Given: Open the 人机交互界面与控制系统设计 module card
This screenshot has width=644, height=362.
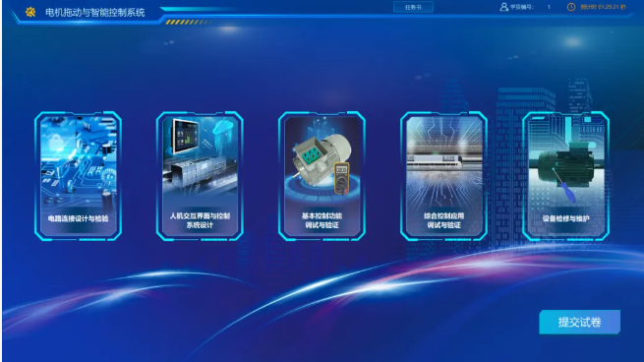Looking at the screenshot, I should pyautogui.click(x=200, y=176).
